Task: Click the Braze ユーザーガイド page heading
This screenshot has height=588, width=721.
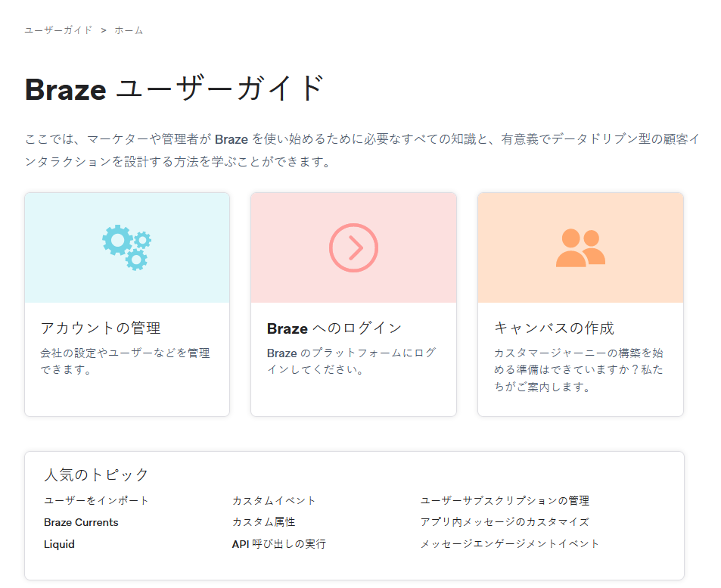Action: tap(174, 89)
